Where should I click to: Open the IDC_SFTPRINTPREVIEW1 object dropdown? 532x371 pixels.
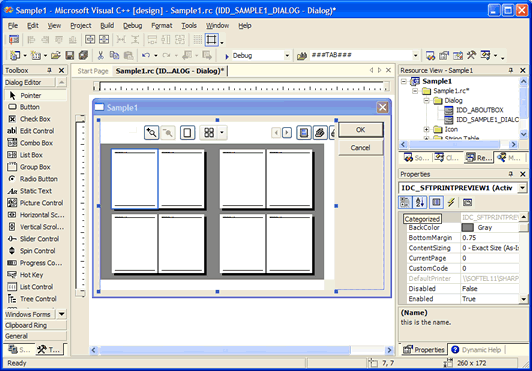(x=522, y=188)
